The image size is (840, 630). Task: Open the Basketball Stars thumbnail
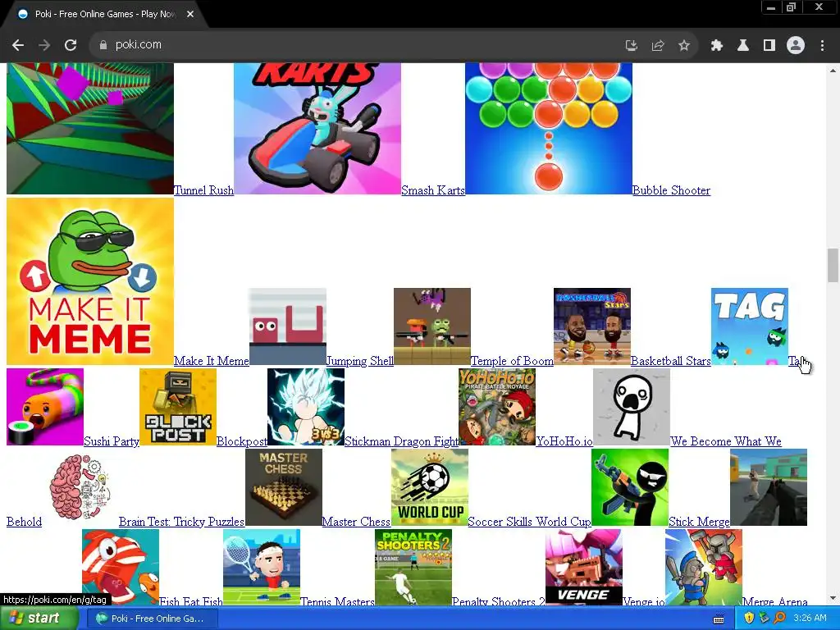592,326
